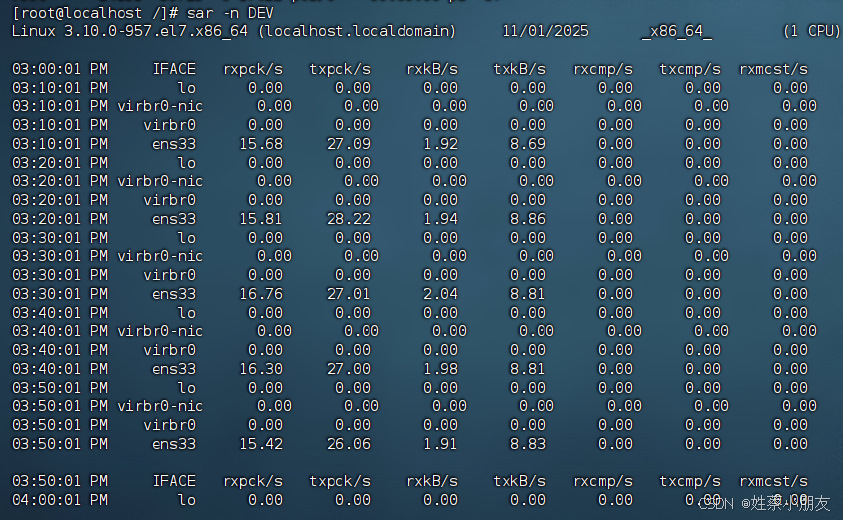Viewport: 843px width, 520px height.
Task: Click rxkB/s header in 03:00:01 PM row
Action: 432,69
